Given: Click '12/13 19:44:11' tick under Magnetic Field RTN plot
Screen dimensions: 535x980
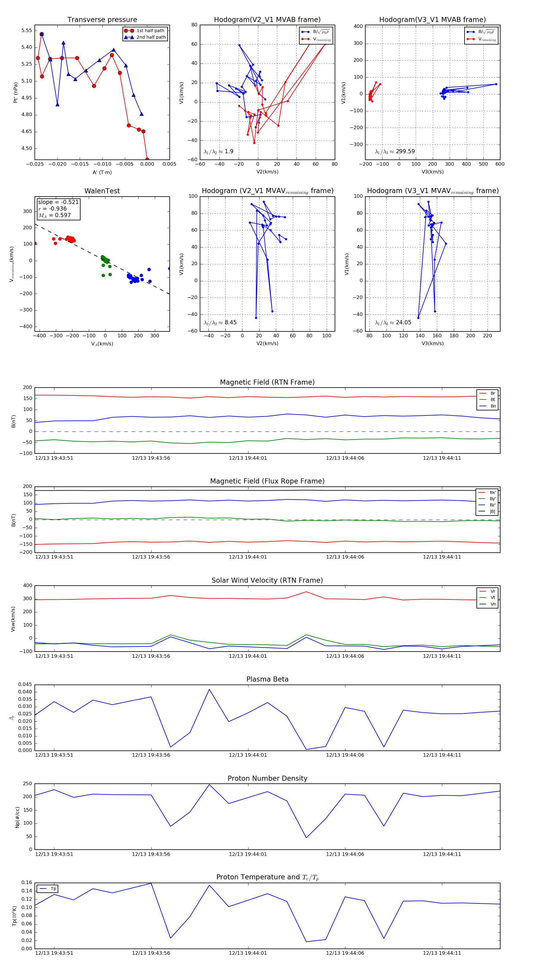Looking at the screenshot, I should pos(442,458).
